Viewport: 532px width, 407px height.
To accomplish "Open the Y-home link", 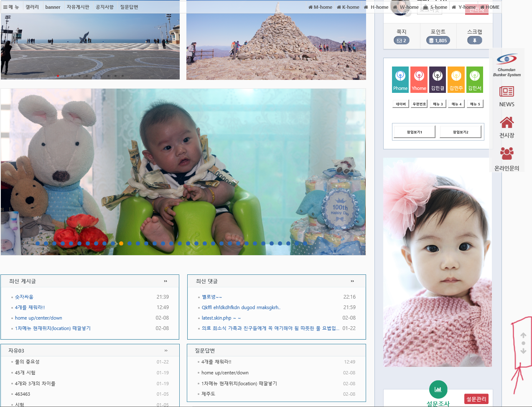I will (464, 7).
